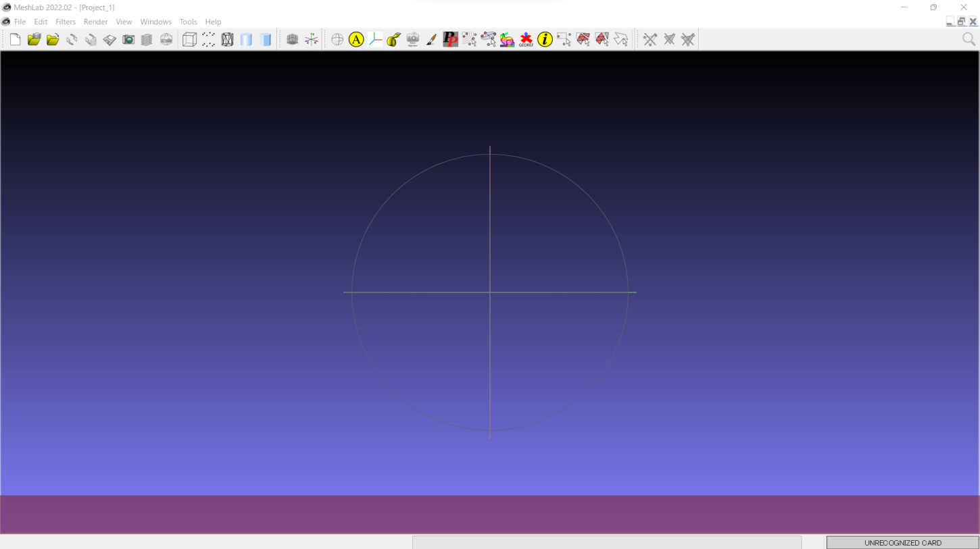Toggle the colored XYZ axis display
Viewport: 980px width, 549px height.
point(312,40)
